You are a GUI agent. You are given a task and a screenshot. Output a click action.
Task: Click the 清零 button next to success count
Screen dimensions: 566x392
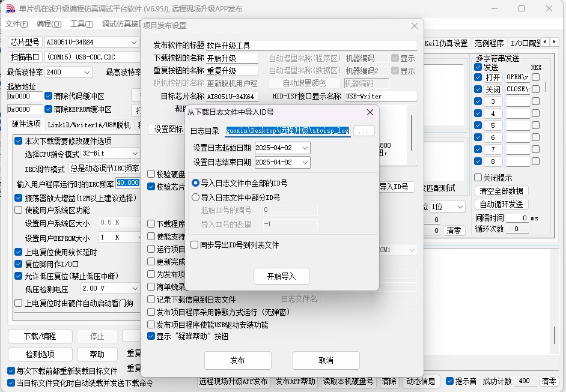[549, 381]
